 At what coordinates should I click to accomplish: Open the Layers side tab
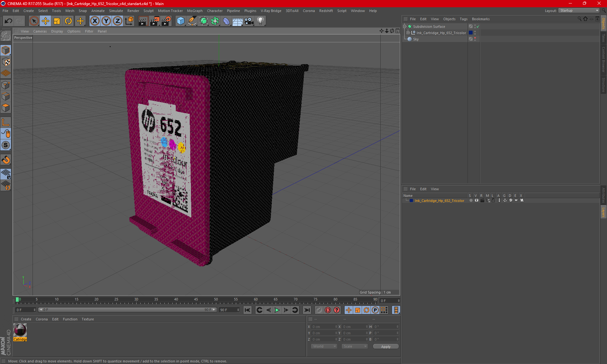coord(604,212)
